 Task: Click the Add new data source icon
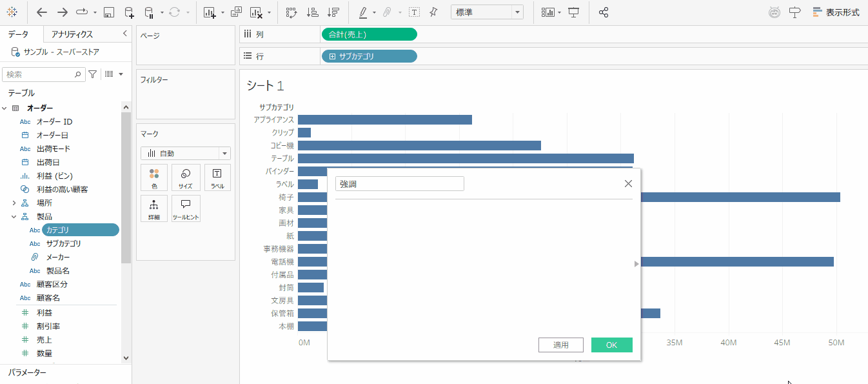click(129, 12)
